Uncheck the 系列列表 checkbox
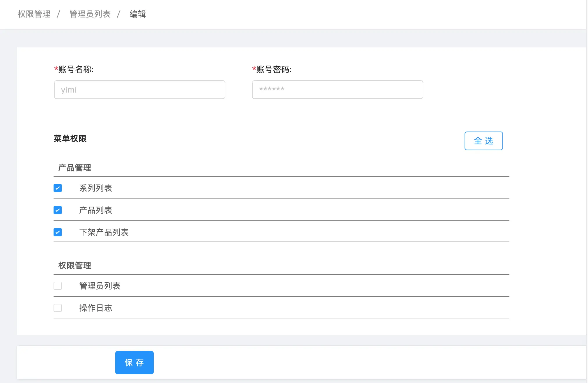Screen dimensions: 588x383 click(58, 188)
